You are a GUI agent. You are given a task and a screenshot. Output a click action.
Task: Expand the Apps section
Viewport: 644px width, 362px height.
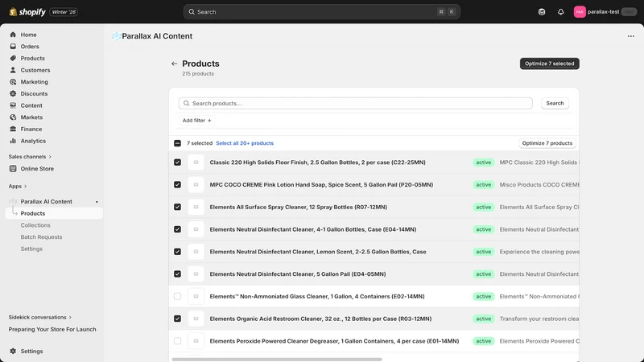click(18, 187)
